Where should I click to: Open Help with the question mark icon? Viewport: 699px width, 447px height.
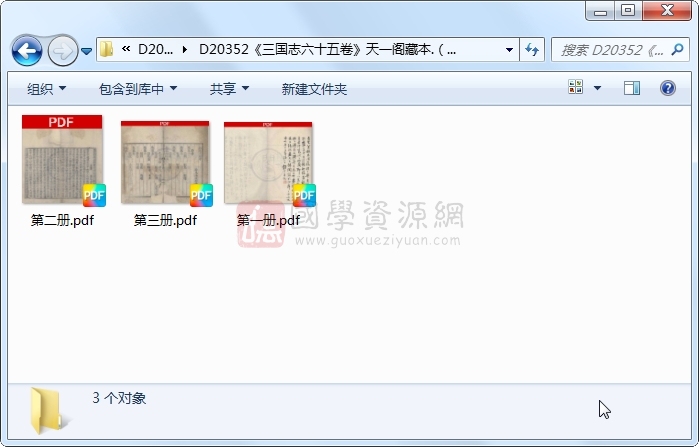click(x=667, y=88)
